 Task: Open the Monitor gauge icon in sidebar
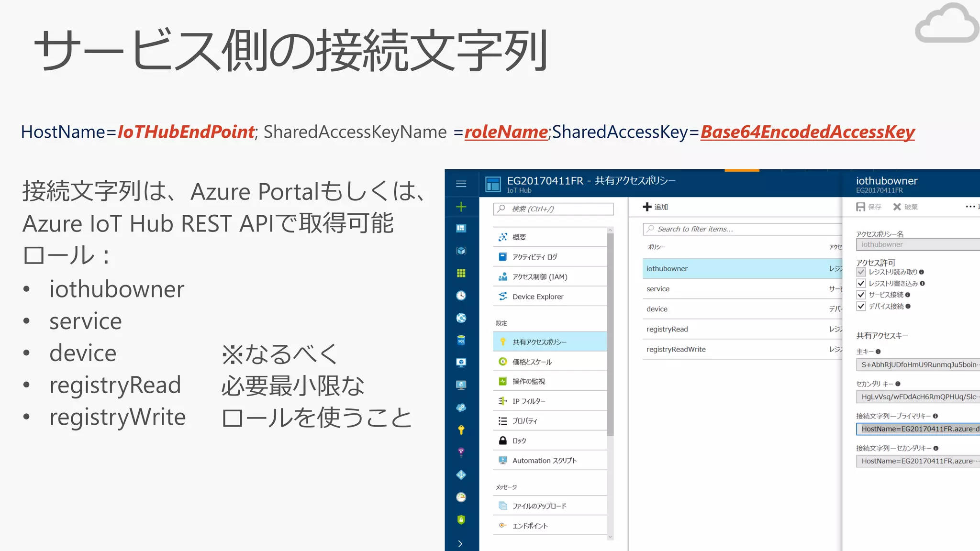click(x=461, y=497)
